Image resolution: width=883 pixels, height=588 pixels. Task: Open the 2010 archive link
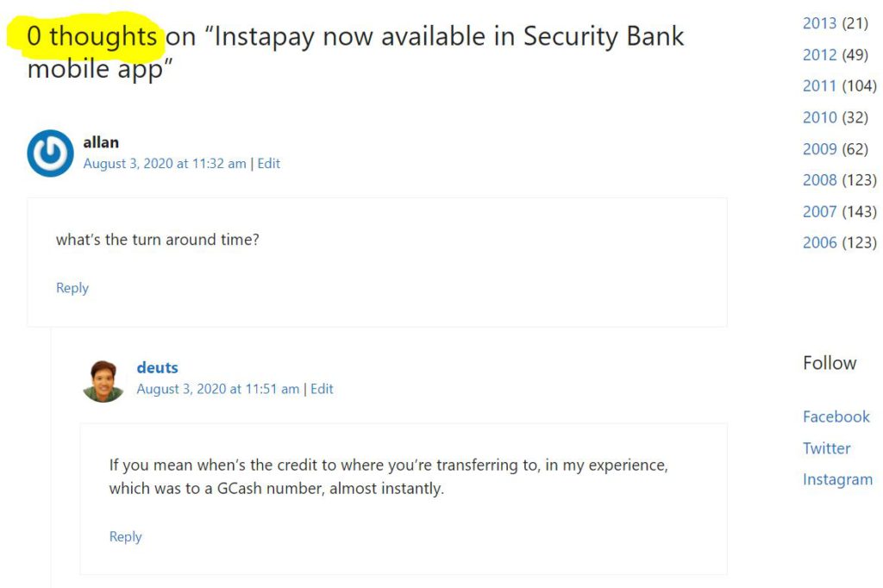click(819, 117)
